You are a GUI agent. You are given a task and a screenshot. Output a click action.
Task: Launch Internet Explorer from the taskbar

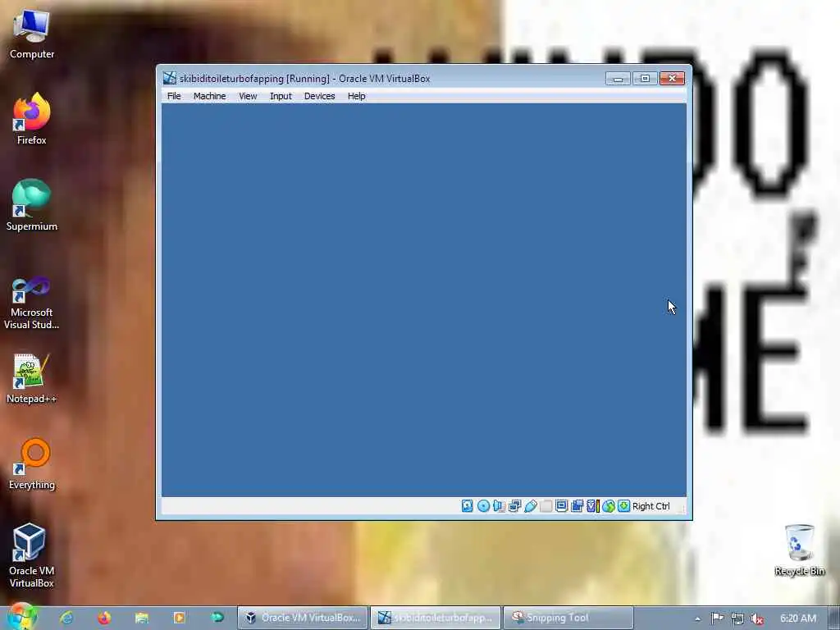click(66, 618)
